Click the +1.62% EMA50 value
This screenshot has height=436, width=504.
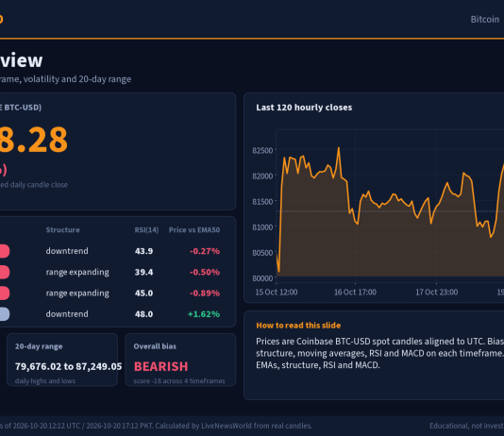(204, 314)
